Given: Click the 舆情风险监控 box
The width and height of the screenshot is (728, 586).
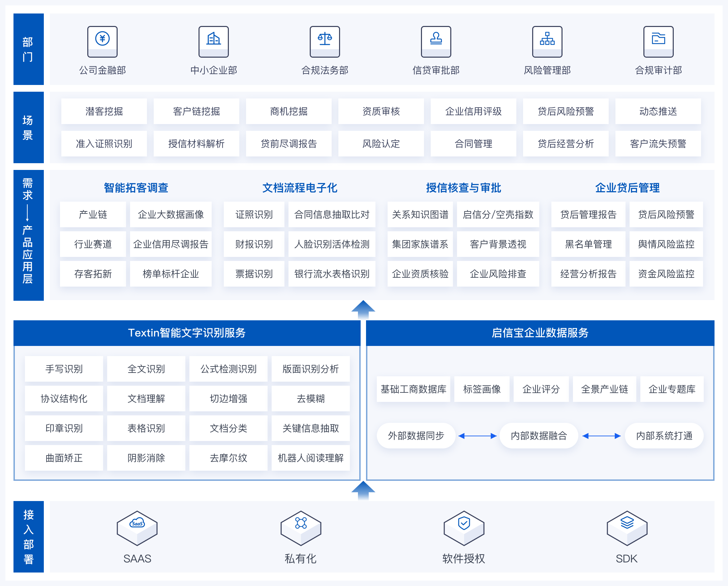Looking at the screenshot, I should 666,244.
